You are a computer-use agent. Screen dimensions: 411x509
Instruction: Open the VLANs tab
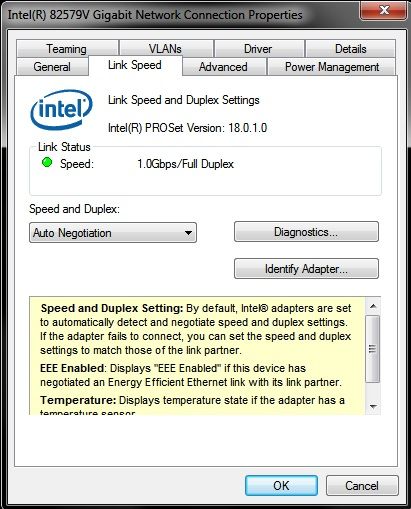pyautogui.click(x=166, y=49)
